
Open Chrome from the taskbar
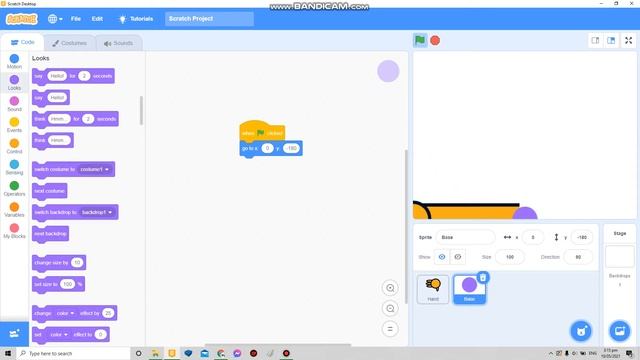pos(221,353)
